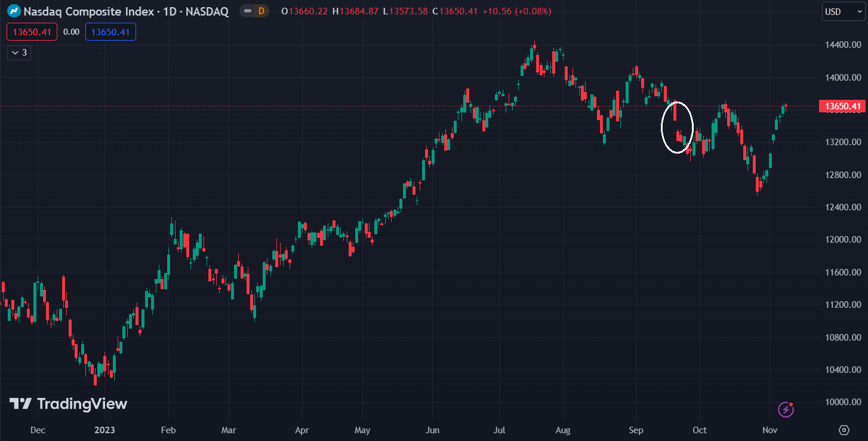Click the blue-outlined buy price 13650.41 button
The image size is (868, 441).
point(110,32)
